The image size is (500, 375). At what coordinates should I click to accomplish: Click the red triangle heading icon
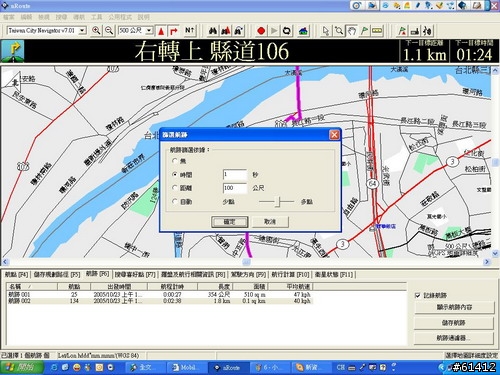[161, 31]
